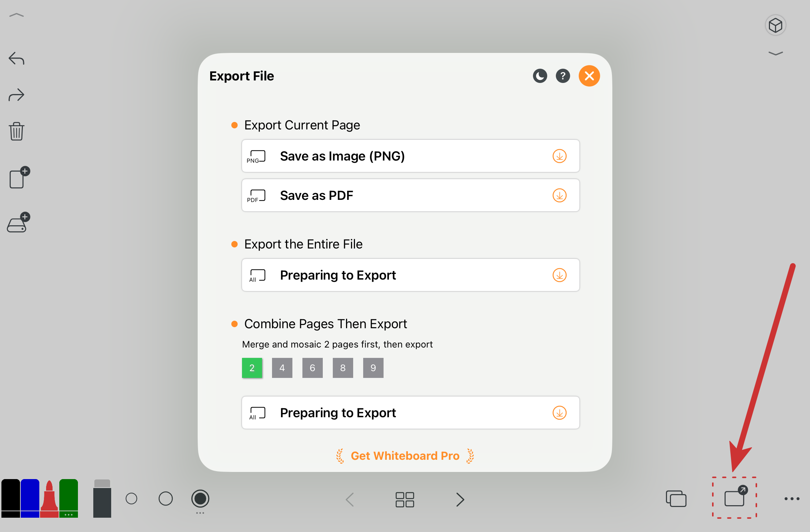Image resolution: width=810 pixels, height=532 pixels.
Task: Download using Save as PDF
Action: coord(559,195)
